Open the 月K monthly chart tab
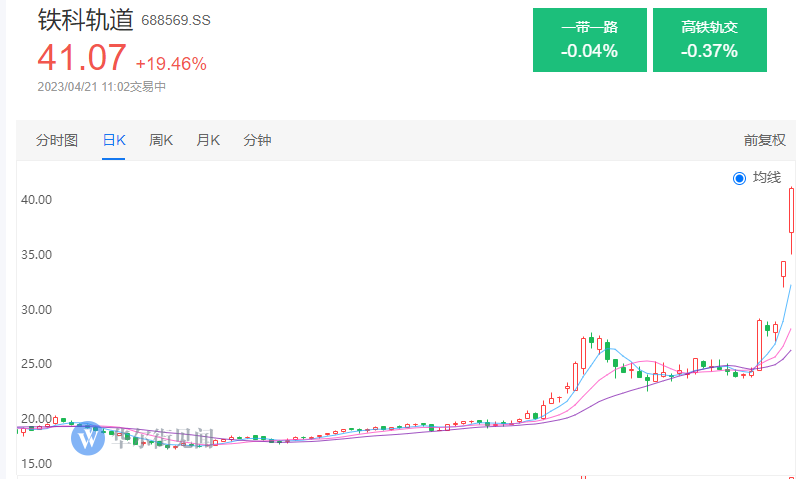 [208, 140]
